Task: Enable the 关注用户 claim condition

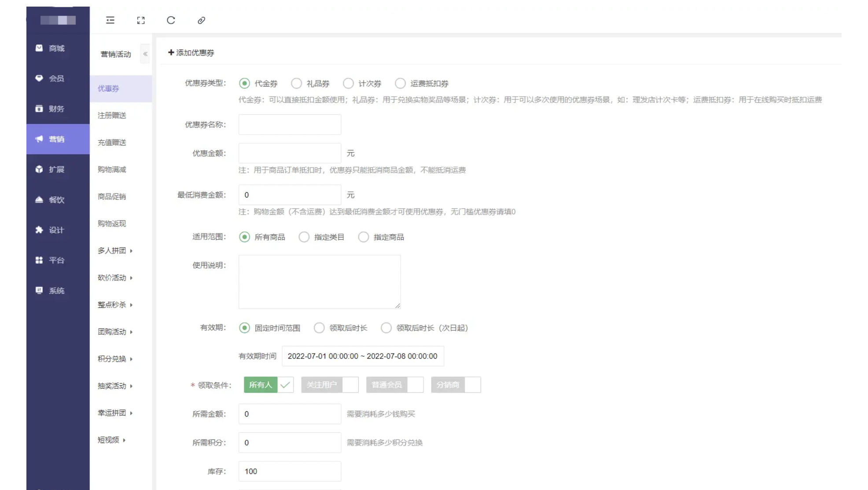Action: tap(330, 385)
